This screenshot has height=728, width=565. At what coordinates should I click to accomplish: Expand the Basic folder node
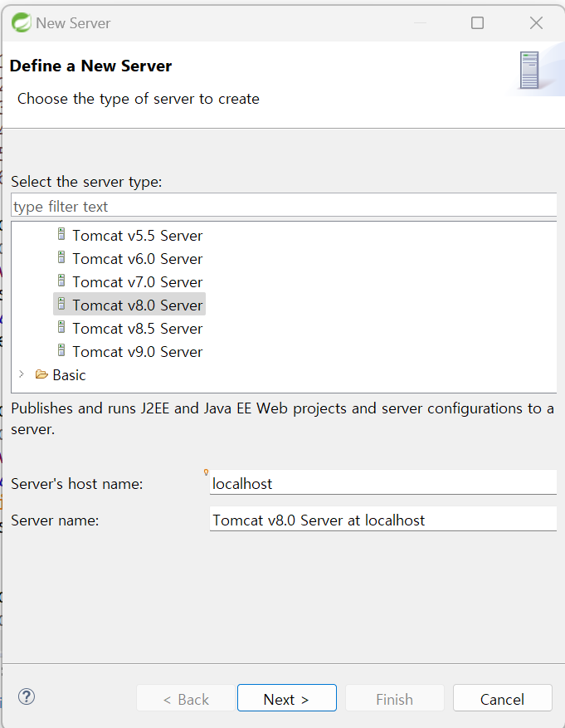pyautogui.click(x=22, y=374)
